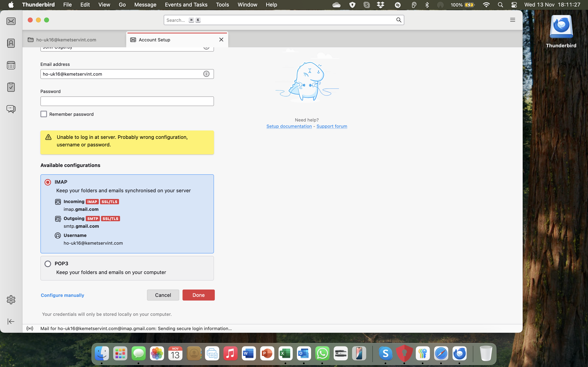Click the status bar activity indicator icon

click(30, 328)
